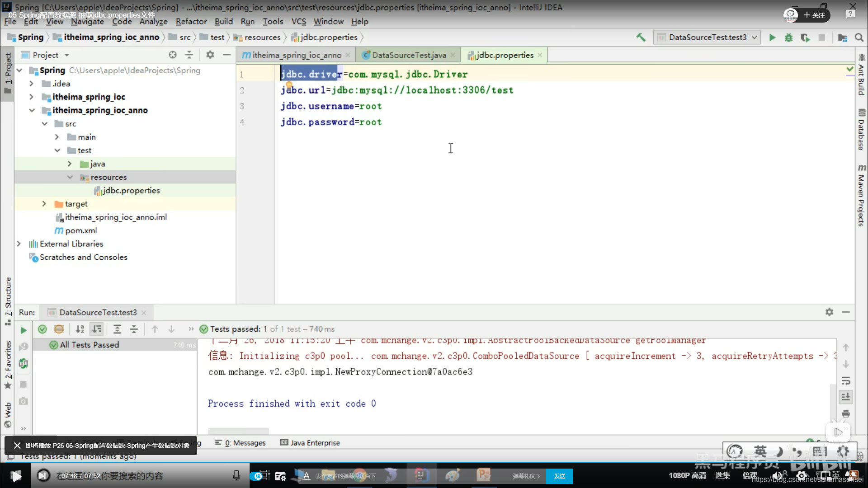Open the Project Structure icon in toolbar
The width and height of the screenshot is (868, 488).
842,38
